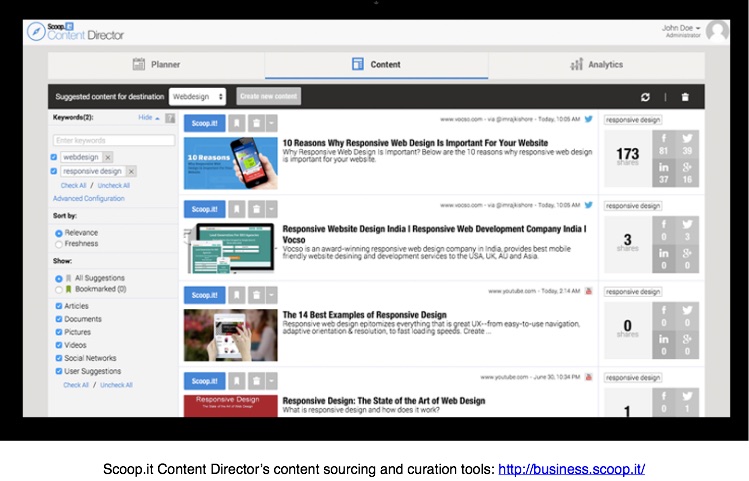This screenshot has height=481, width=749.
Task: Bookmark the Responsive Website Design India article
Action: tap(236, 209)
